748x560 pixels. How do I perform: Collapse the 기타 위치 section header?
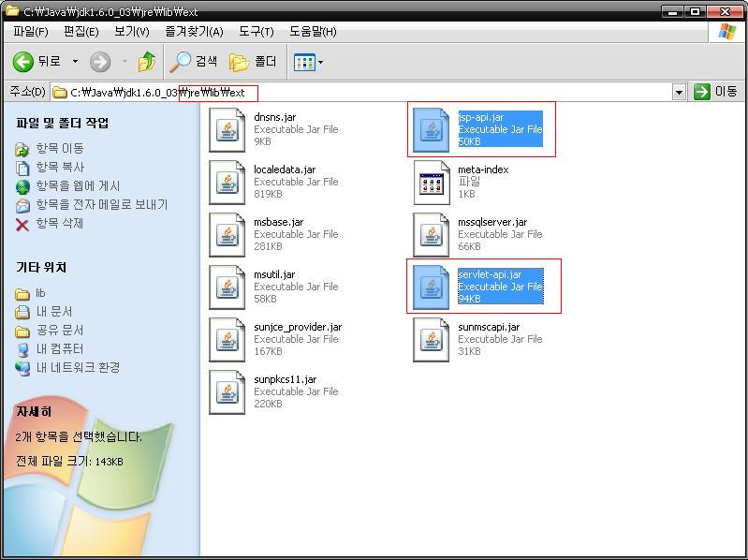coord(41,267)
